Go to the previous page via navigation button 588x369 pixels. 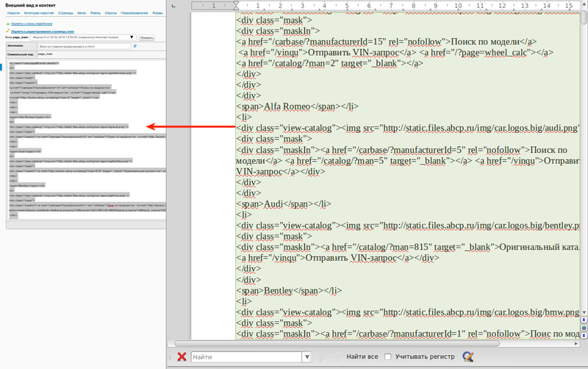coord(584,320)
